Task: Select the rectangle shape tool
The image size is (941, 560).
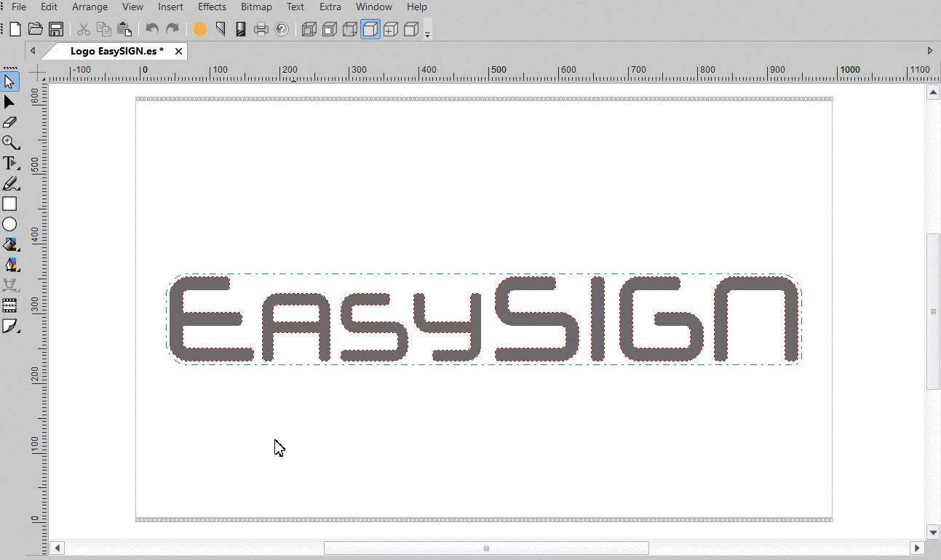Action: point(9,204)
